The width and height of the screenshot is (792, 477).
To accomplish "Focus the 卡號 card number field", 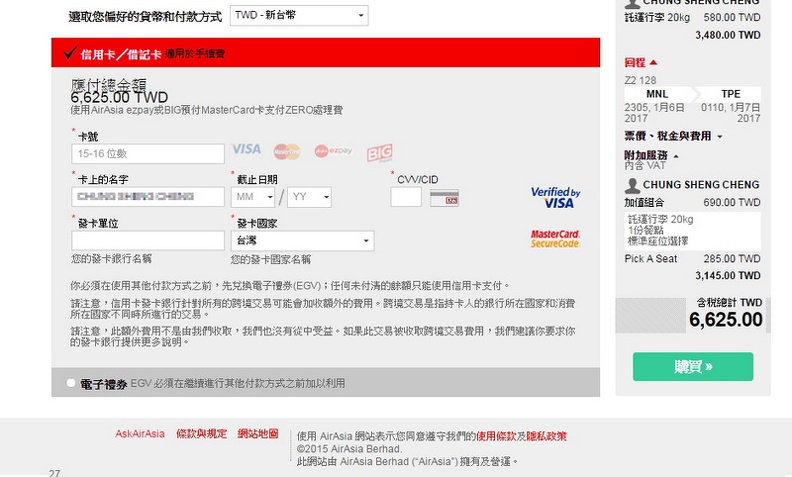I will tap(148, 154).
